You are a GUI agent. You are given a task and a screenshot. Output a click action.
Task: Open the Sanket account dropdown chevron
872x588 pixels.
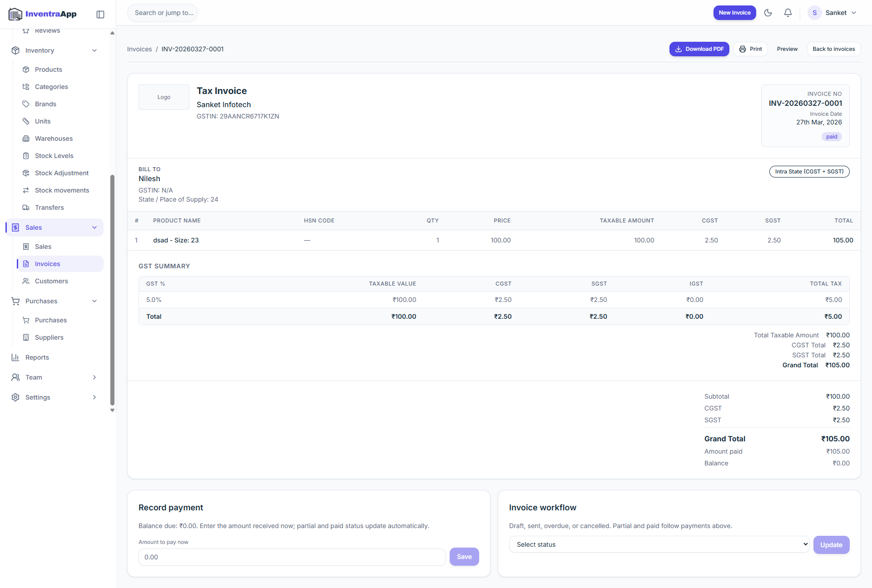coord(854,13)
